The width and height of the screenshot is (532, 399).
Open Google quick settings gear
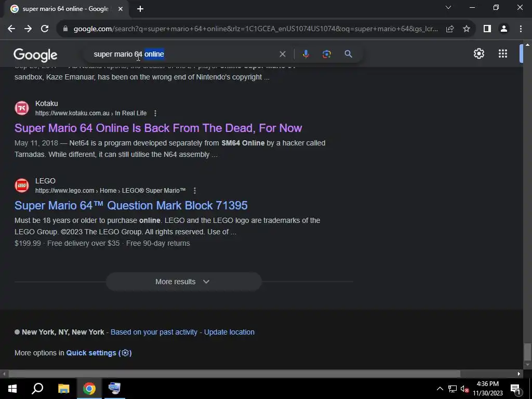478,54
